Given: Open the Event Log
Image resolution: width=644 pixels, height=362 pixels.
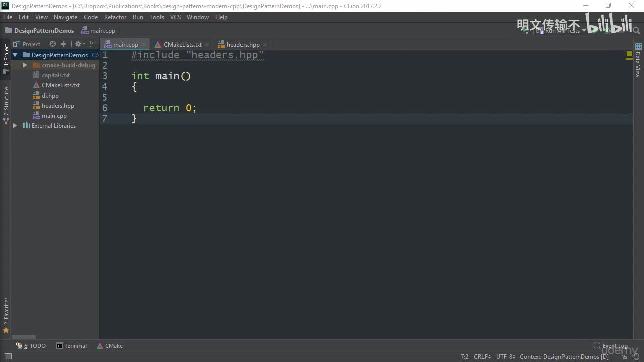Looking at the screenshot, I should pyautogui.click(x=610, y=346).
